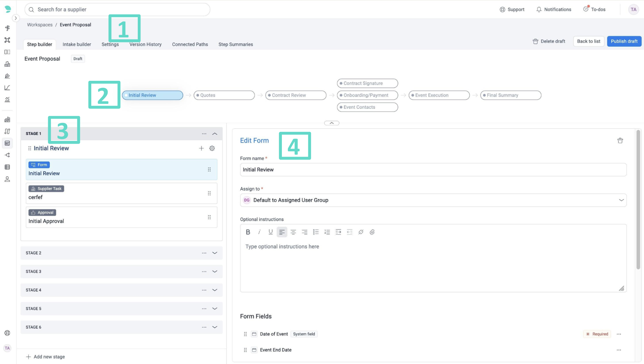Click the Initial Approval drag handle
Image resolution: width=644 pixels, height=364 pixels.
pyautogui.click(x=209, y=217)
